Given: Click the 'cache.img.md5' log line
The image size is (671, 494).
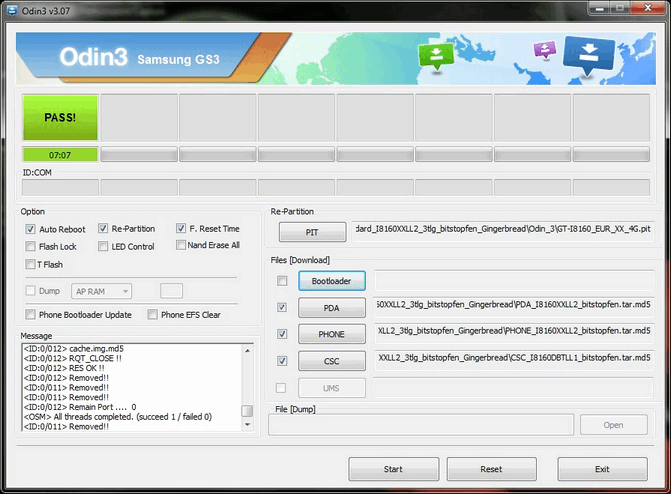Looking at the screenshot, I should (74, 348).
